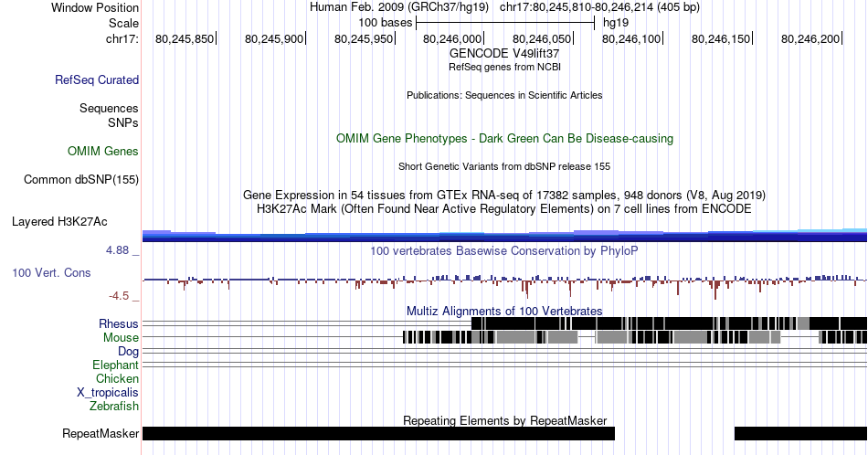
Task: Click OMIM Gene Phenotypes track title
Action: (x=504, y=138)
